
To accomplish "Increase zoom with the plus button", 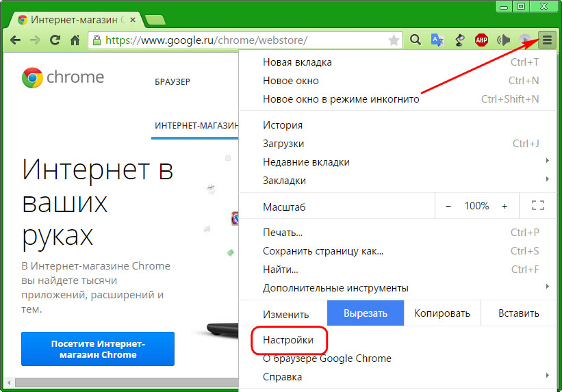I will pyautogui.click(x=504, y=206).
